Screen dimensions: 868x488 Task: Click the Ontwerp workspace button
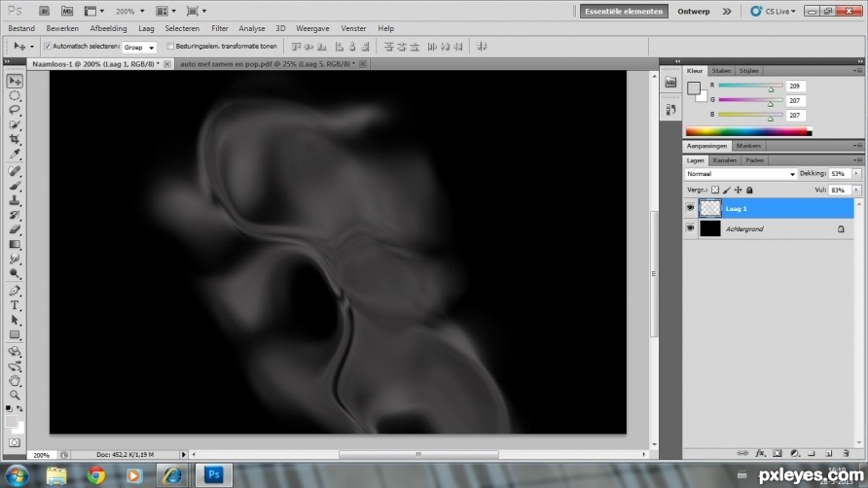(x=694, y=11)
